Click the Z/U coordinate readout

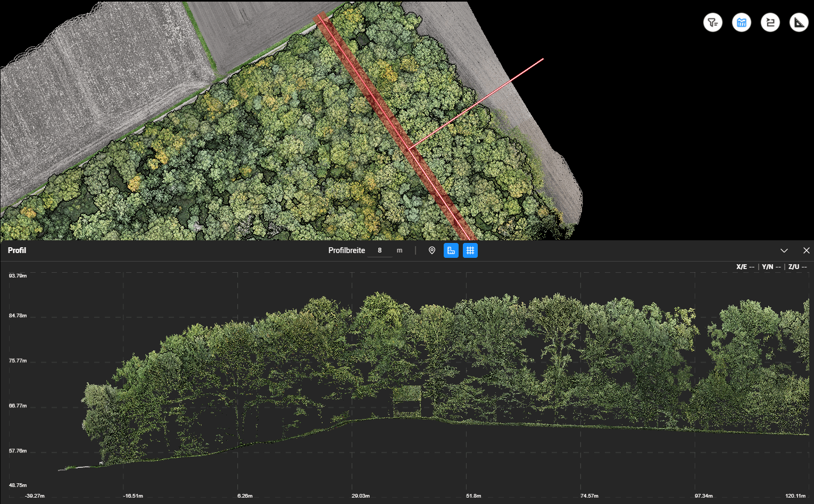click(x=798, y=267)
